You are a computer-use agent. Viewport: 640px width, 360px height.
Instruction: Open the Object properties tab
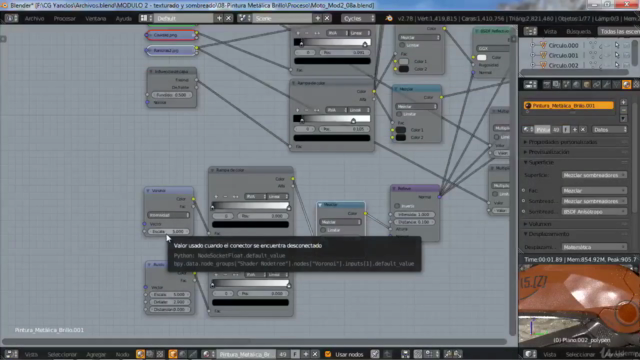[587, 84]
